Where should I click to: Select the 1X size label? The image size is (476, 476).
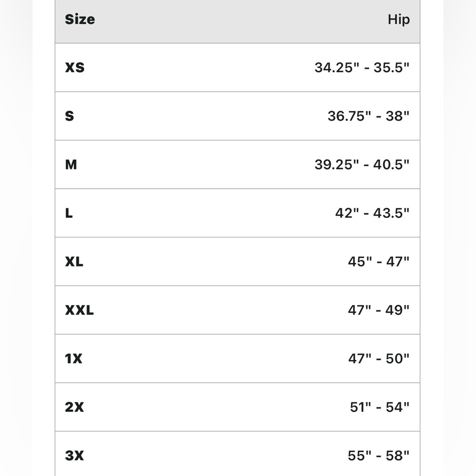click(x=74, y=358)
